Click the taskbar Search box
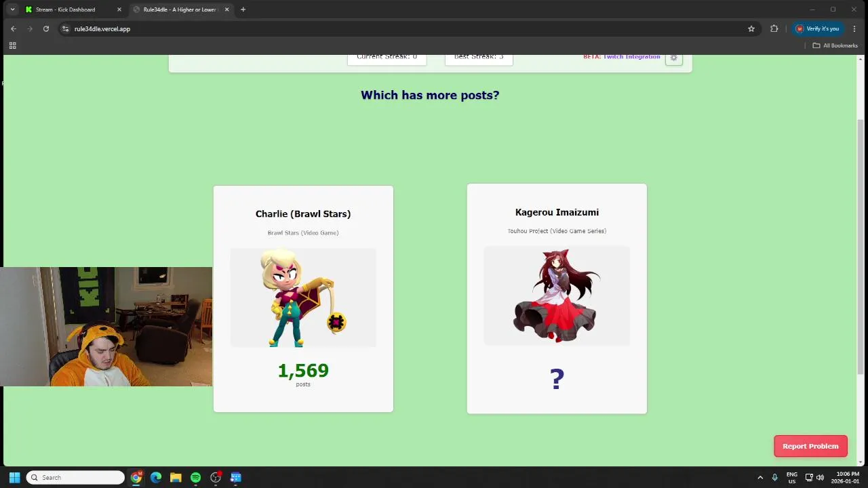868x488 pixels. pos(75,477)
